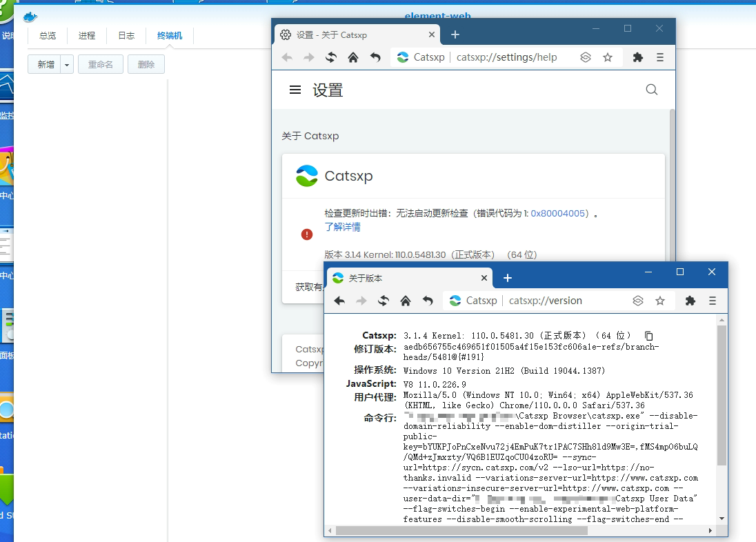Viewport: 756px width, 542px height.
Task: Click version page scroll down arrow
Action: click(x=722, y=519)
